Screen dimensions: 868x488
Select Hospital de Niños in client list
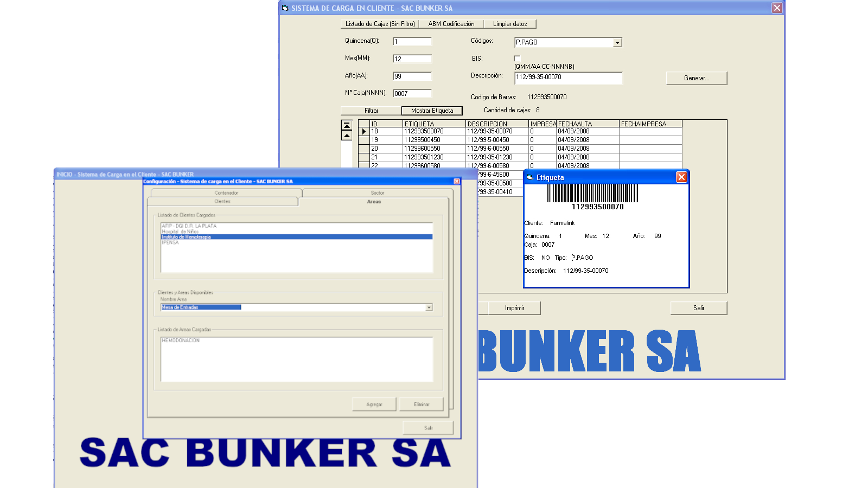tap(181, 232)
